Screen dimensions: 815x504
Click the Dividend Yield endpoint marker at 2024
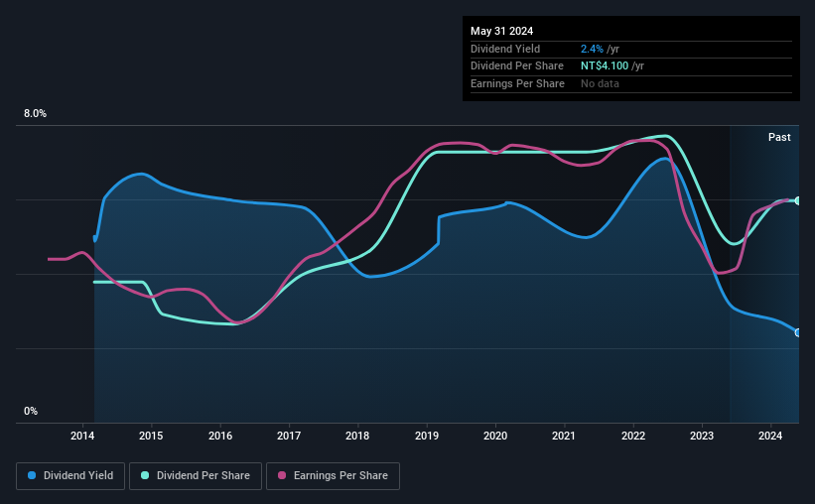click(798, 332)
